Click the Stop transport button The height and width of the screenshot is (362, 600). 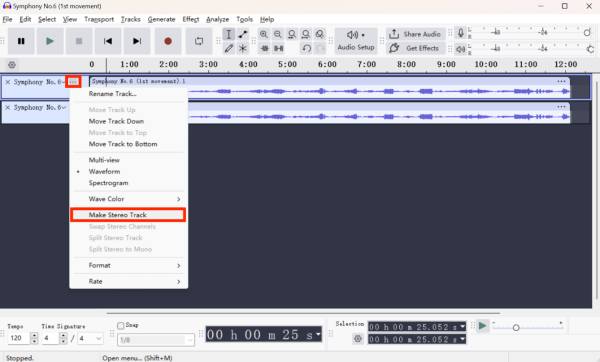click(x=79, y=41)
